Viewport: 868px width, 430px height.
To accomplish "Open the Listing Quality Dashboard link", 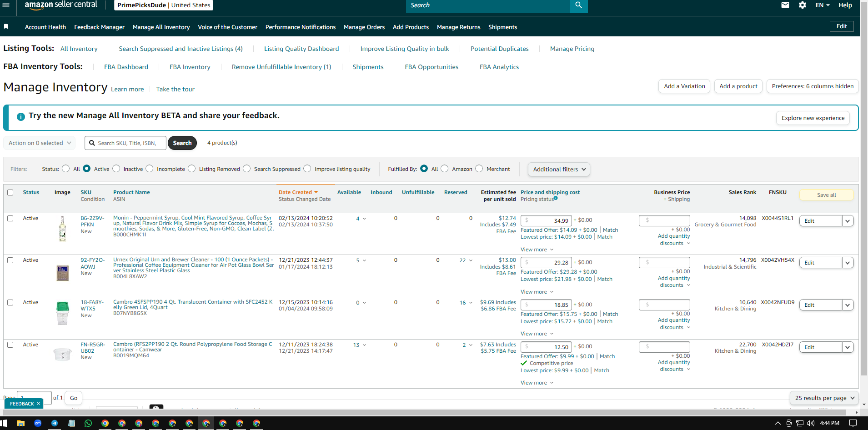I will point(301,49).
